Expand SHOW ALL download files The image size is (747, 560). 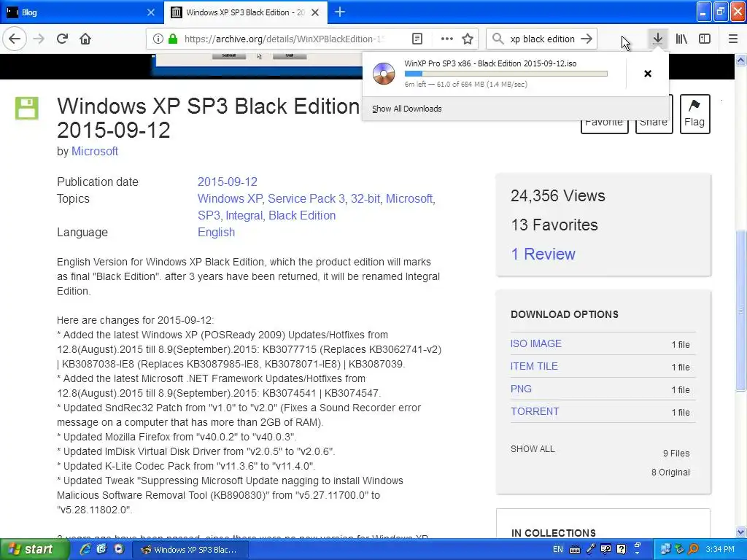533,449
